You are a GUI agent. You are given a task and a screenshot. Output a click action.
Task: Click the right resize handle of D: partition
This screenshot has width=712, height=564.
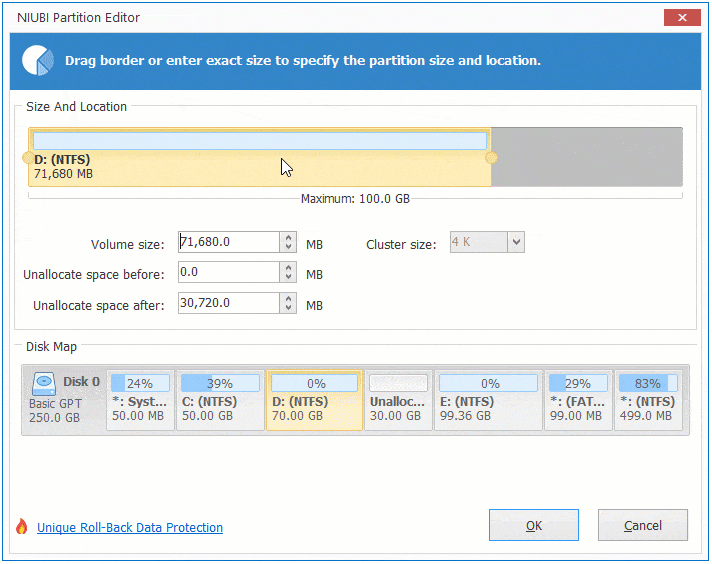point(491,158)
